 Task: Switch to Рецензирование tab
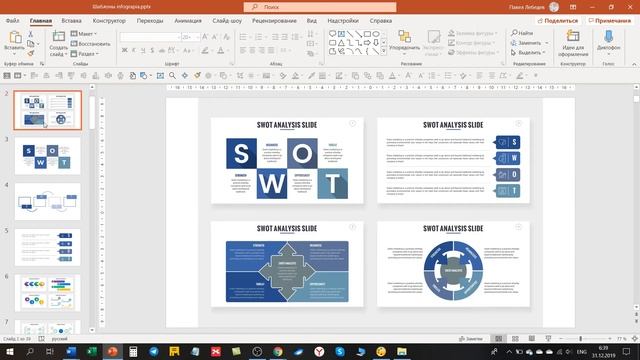pyautogui.click(x=274, y=20)
